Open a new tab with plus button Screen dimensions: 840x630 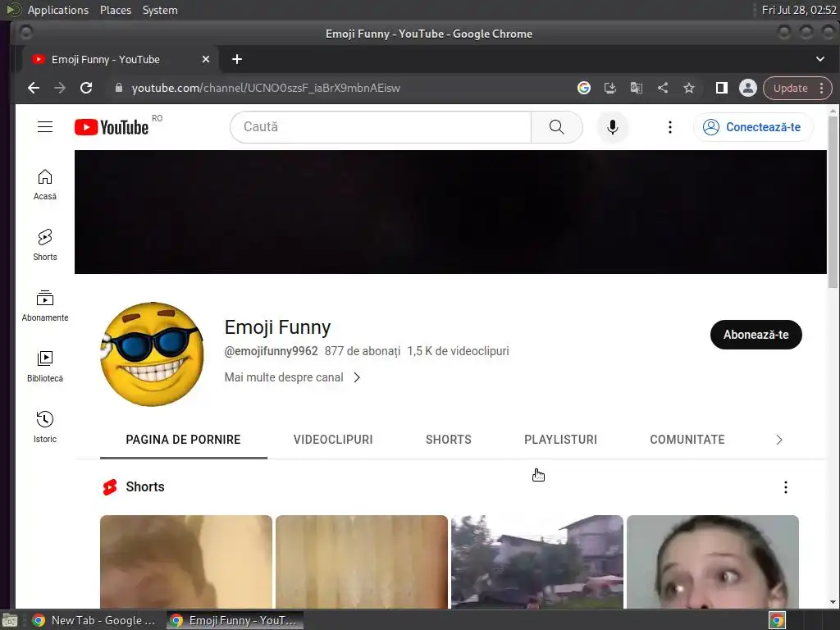(237, 59)
